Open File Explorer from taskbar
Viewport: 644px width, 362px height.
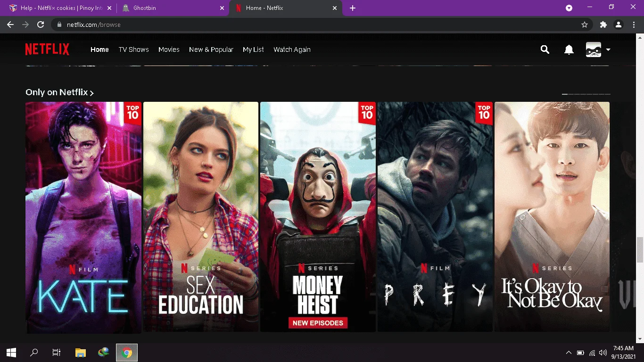81,352
